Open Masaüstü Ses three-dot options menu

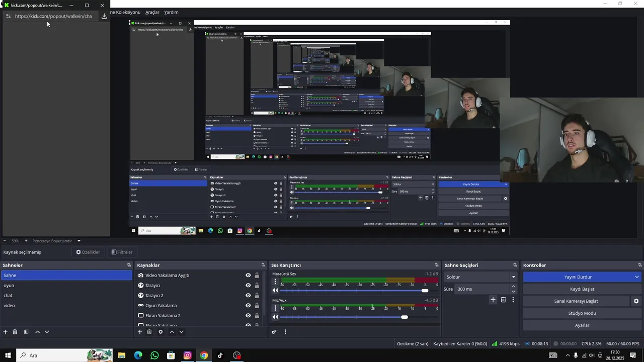(x=275, y=282)
